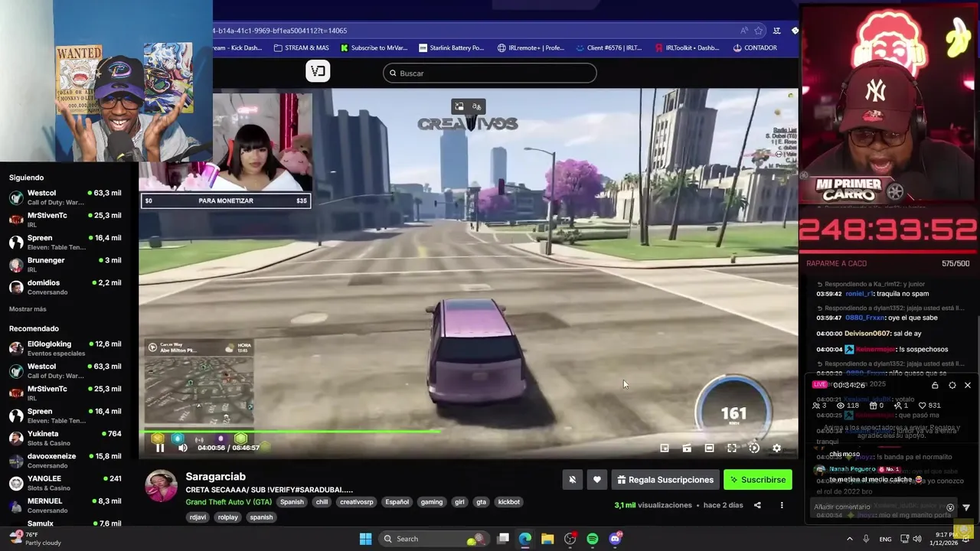Open Microsoft Edge from the taskbar

[525, 539]
